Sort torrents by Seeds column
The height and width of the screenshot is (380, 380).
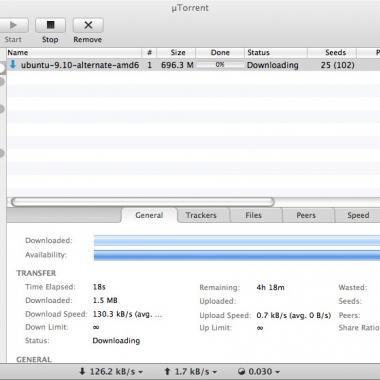coord(332,53)
